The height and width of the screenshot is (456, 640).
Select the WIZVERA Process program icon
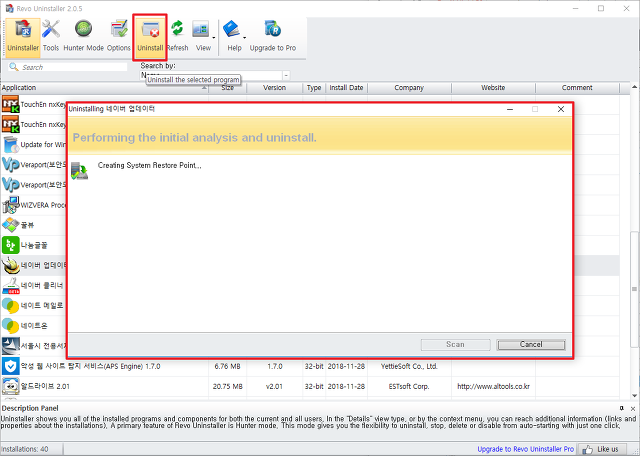tap(10, 205)
